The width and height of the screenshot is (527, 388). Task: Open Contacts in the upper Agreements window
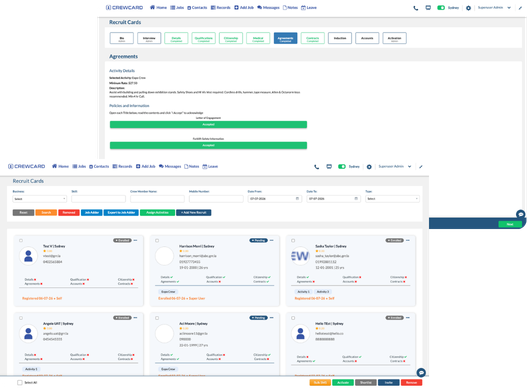tap(197, 7)
